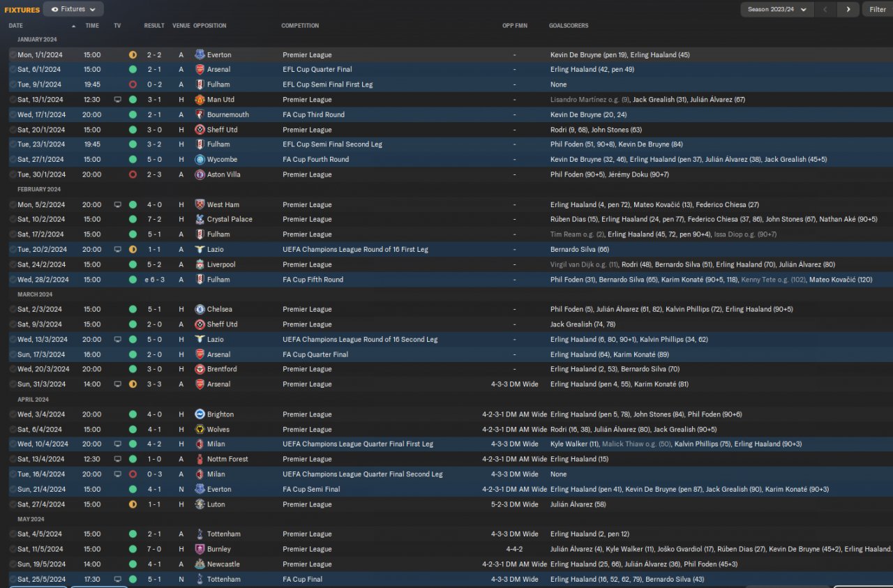The image size is (893, 588).
Task: Click the Newcastle club badge
Action: [x=200, y=564]
